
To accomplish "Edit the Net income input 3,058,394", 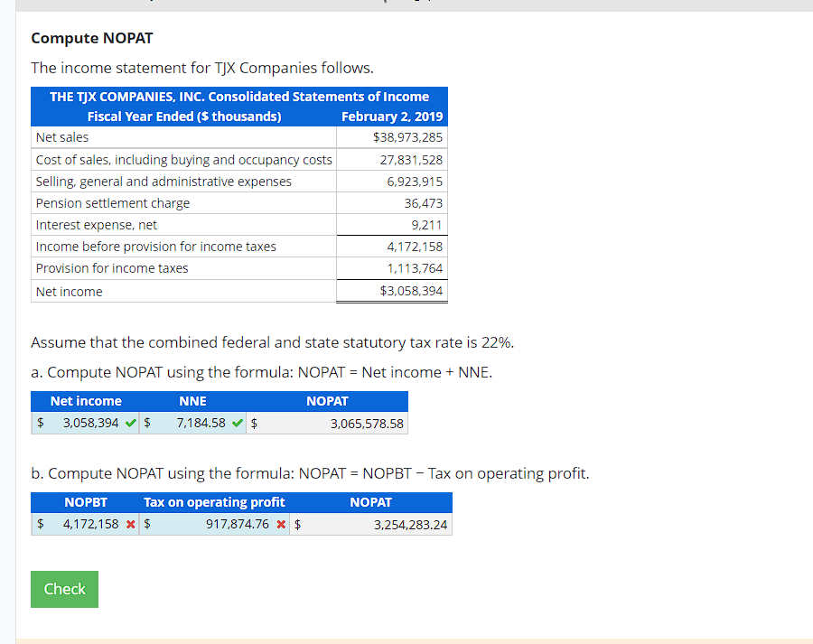I will [x=85, y=423].
